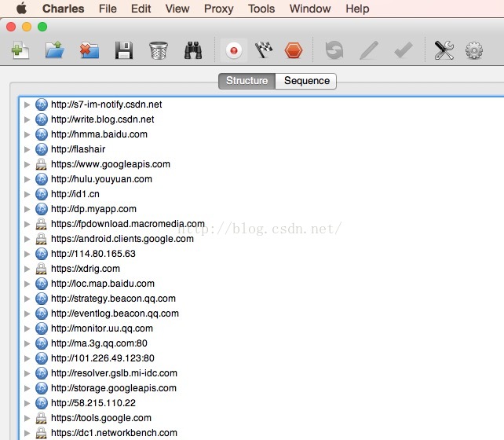Image resolution: width=504 pixels, height=440 pixels.
Task: Click the globe icon beside 58.215.110.22
Action: pyautogui.click(x=42, y=403)
